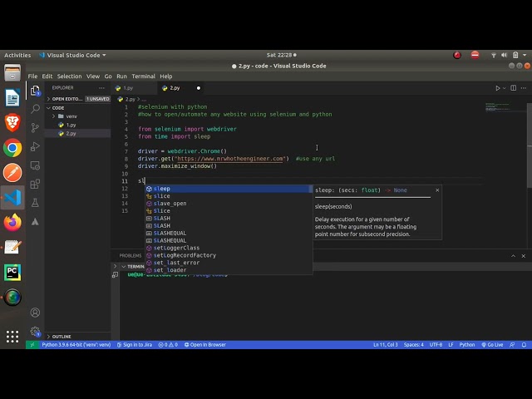
Task: Open the View menu
Action: 92,76
